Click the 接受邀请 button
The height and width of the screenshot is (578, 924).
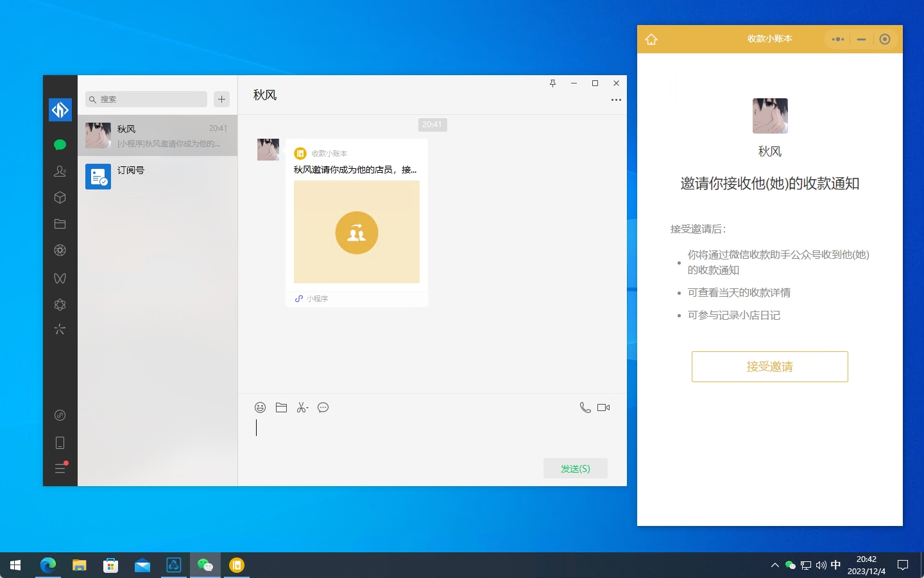[x=769, y=367]
